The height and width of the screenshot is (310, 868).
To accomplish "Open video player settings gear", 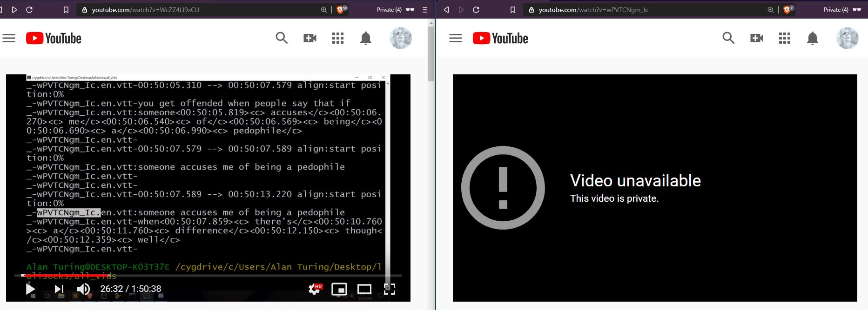I will 315,289.
